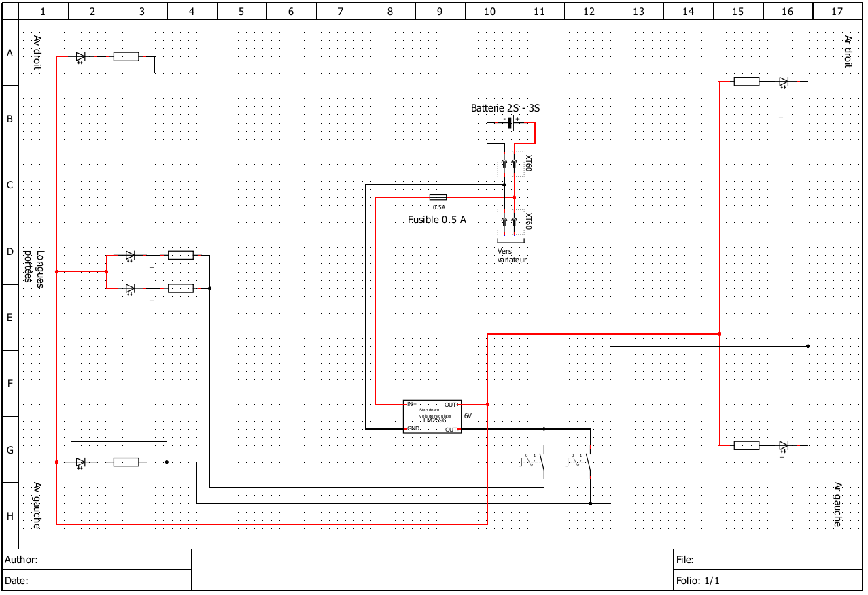Viewport: 868px width, 595px height.
Task: Click the File field in the title block
Action: tap(769, 560)
